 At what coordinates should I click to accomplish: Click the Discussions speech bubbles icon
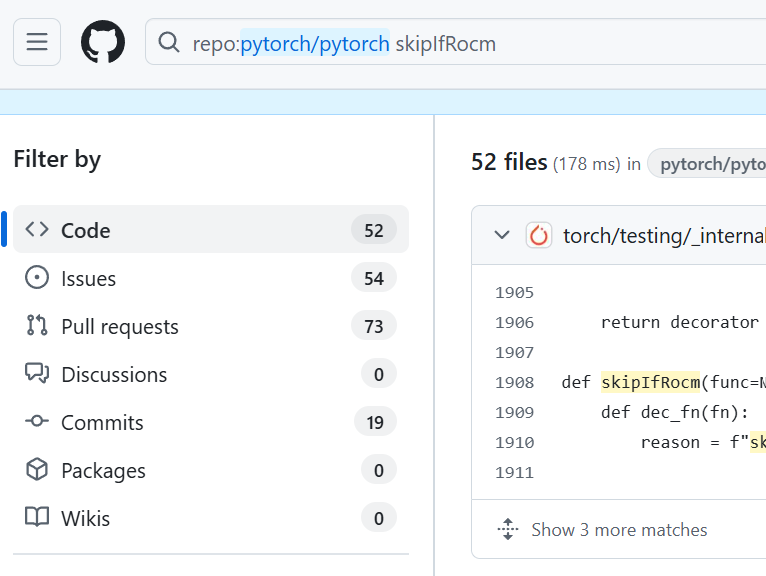(x=37, y=373)
